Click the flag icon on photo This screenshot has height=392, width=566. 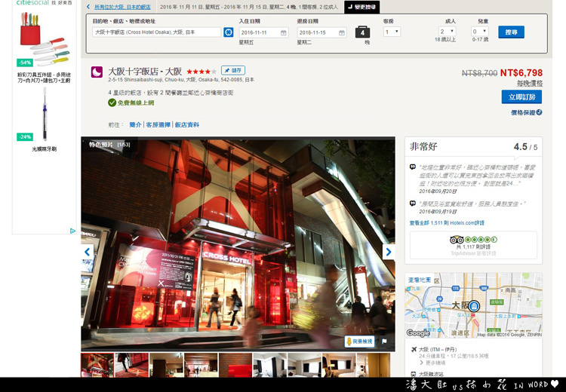click(384, 341)
